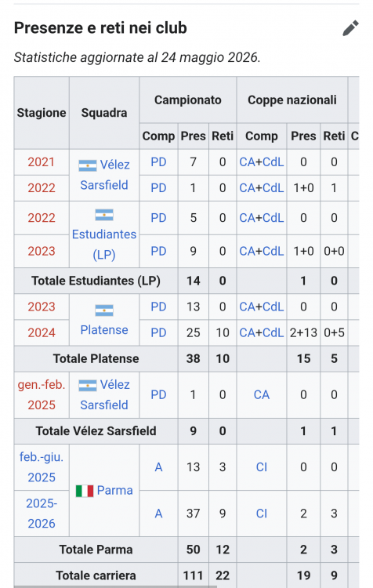The height and width of the screenshot is (588, 373).
Task: Click CI link in the 2025-2026 row
Action: (262, 514)
